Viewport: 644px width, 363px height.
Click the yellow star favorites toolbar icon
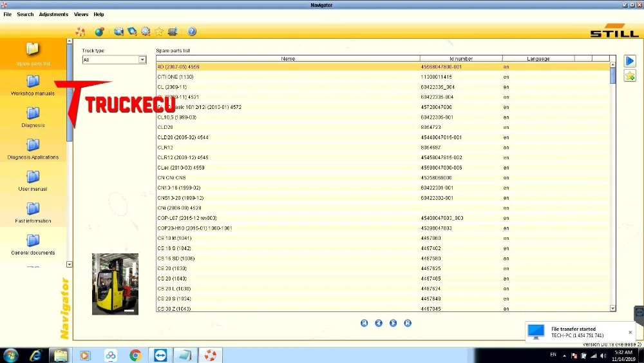pos(159,32)
